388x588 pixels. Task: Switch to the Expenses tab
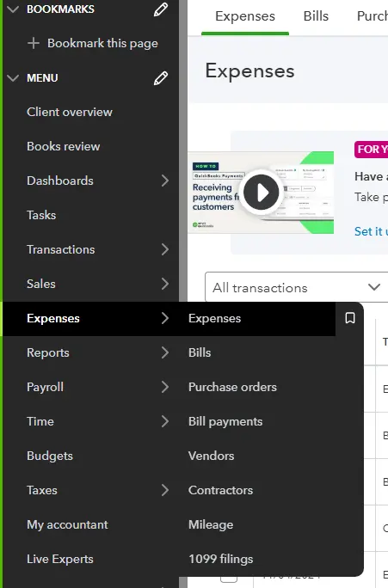click(245, 16)
